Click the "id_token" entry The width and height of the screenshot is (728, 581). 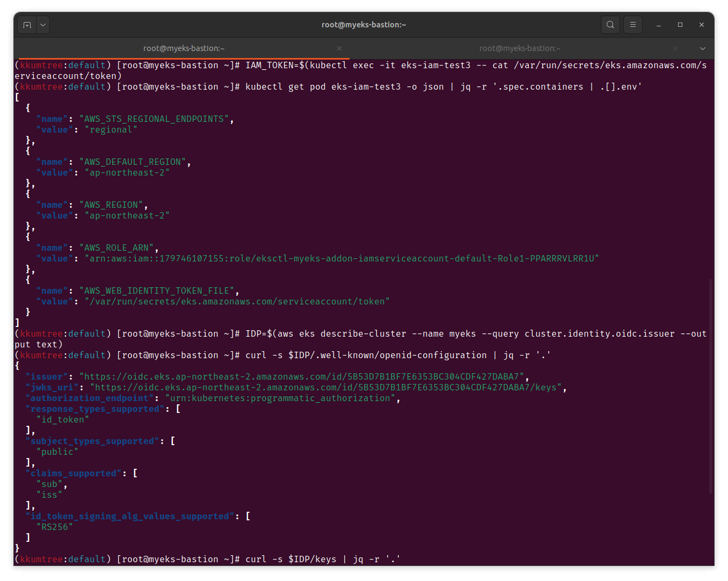(63, 420)
